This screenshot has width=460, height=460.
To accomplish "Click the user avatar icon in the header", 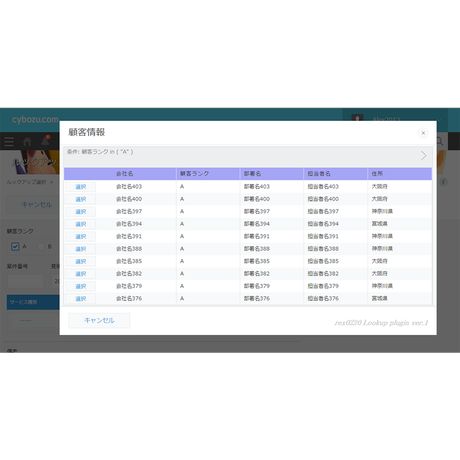I will click(357, 118).
